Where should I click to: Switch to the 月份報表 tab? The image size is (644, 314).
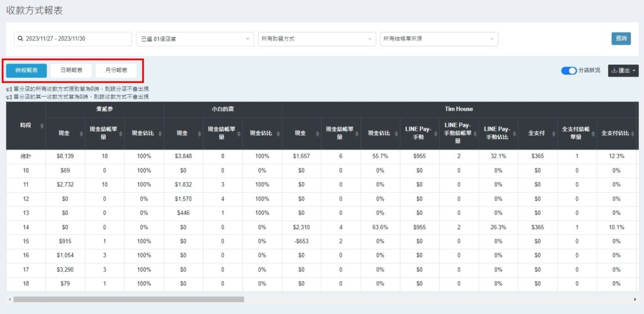click(116, 70)
